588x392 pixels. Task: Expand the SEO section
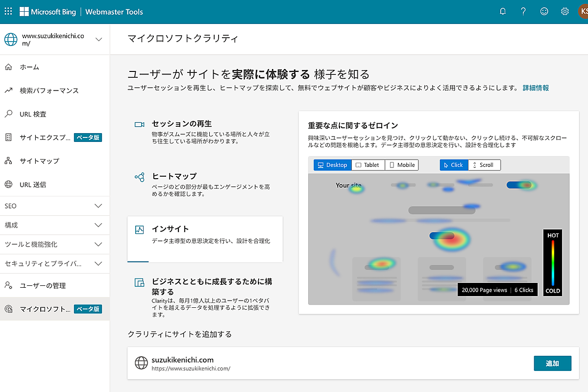click(54, 206)
